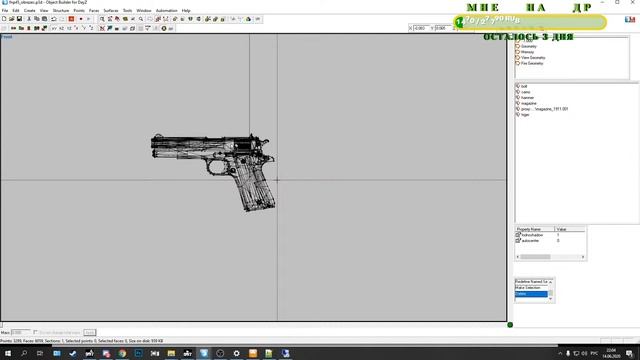This screenshot has height=360, width=640.
Task: Click the orange square toolbar icon
Action: coord(71,19)
